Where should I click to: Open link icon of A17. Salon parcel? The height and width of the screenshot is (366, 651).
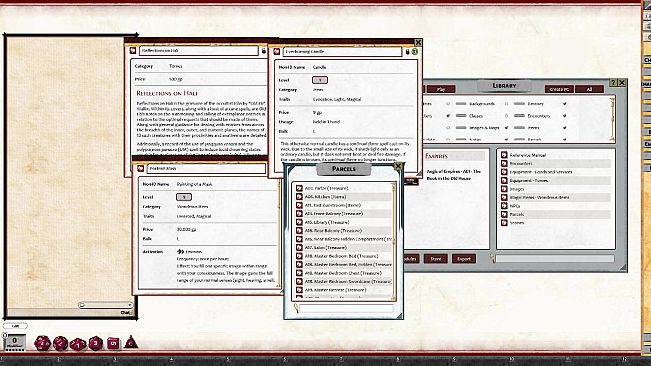pos(299,247)
